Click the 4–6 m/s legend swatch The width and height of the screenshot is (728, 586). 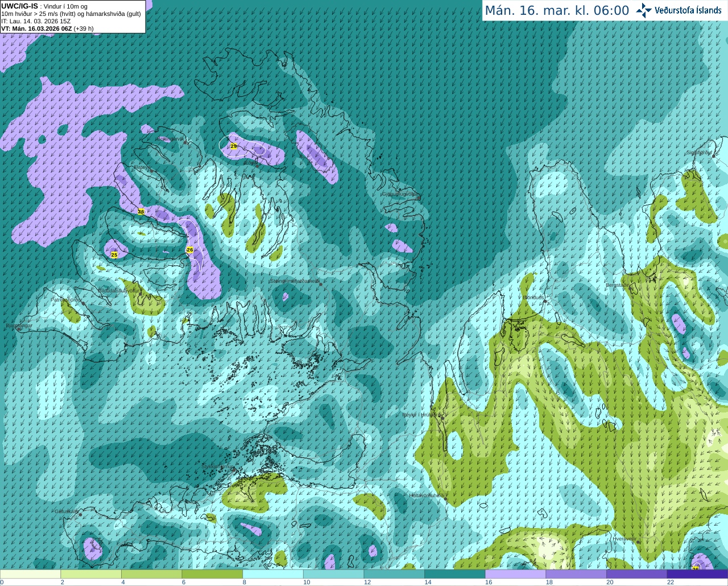151,574
